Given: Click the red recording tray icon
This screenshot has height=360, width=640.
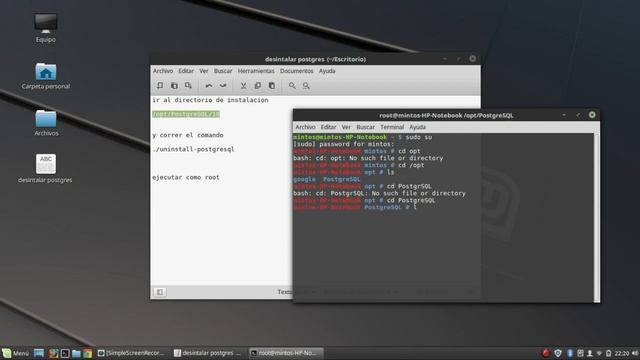Looking at the screenshot, I should 546,353.
